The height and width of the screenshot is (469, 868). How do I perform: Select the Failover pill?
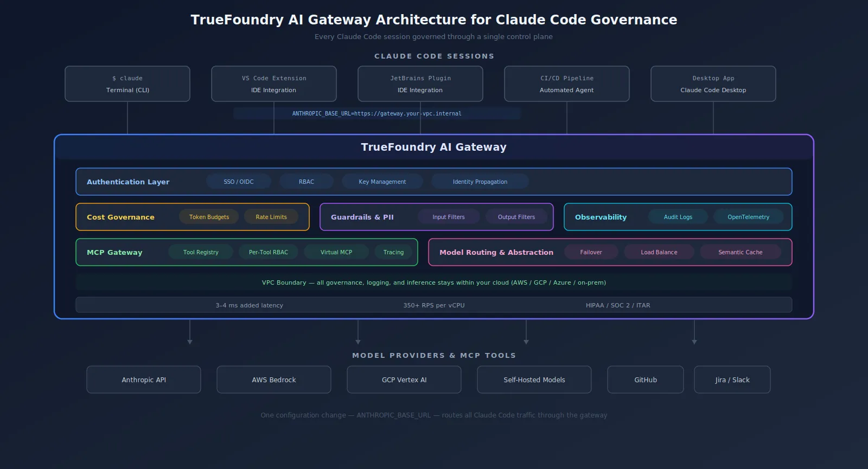coord(591,252)
